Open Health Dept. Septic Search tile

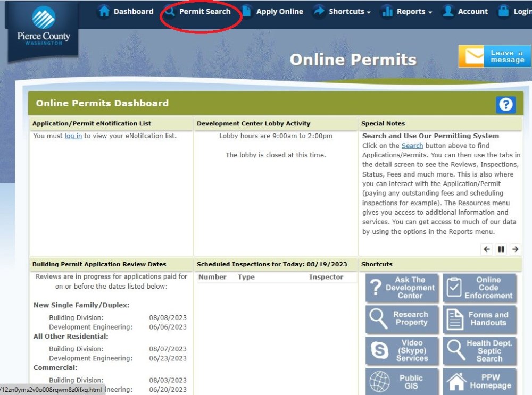click(479, 351)
